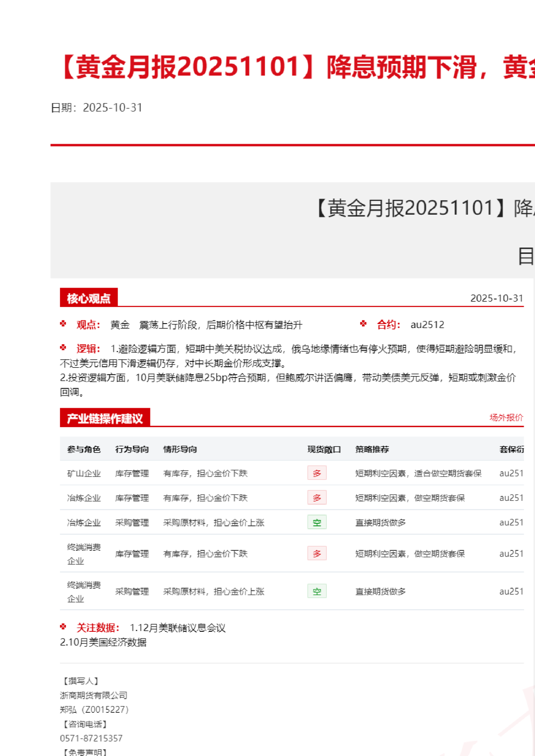Select the 产业链操作建议 section header
Screen dimensions: 535x756
click(105, 418)
